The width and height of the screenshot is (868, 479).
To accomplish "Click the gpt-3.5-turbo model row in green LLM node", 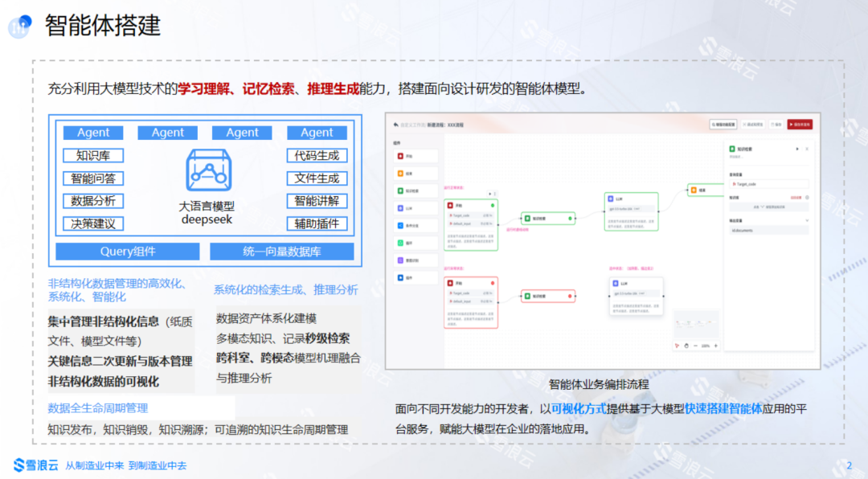I will coord(631,209).
